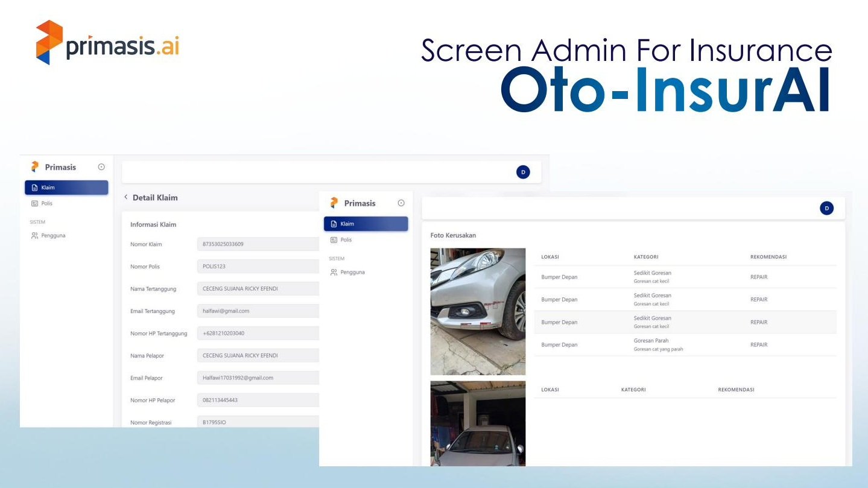Click LOKASI header in second table
Screen dimensions: 868x488
[x=550, y=390]
